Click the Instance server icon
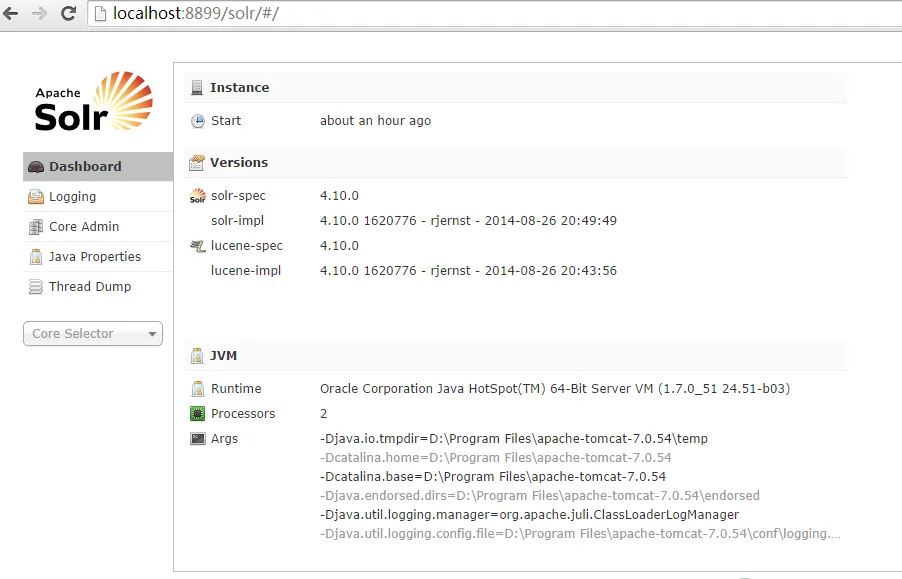The width and height of the screenshot is (902, 579). (197, 87)
